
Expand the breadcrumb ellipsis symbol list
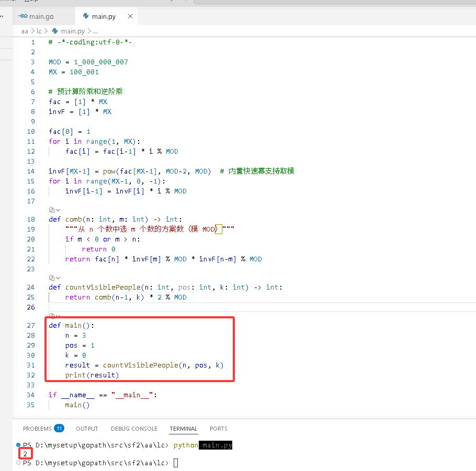(95, 31)
